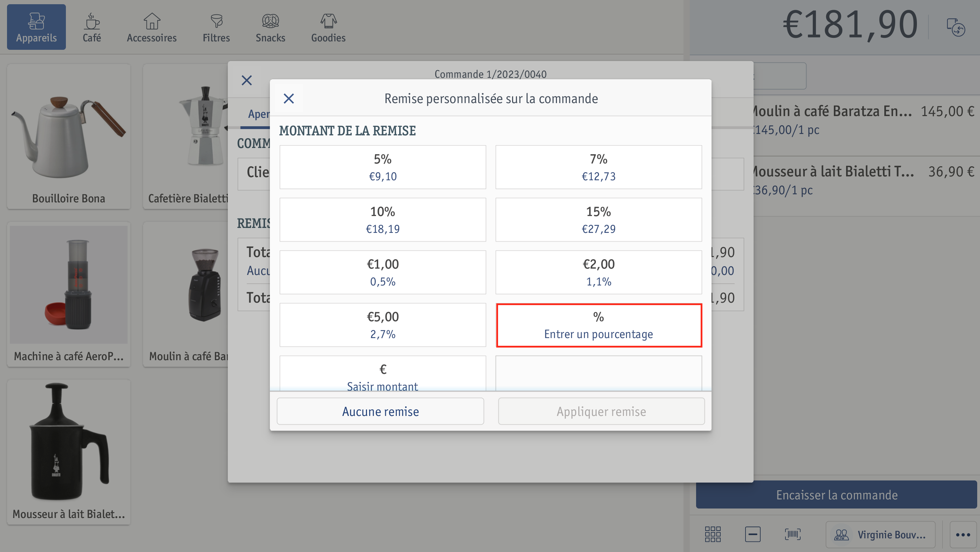Image resolution: width=980 pixels, height=552 pixels.
Task: Click the order refund/transfer icon beside total
Action: click(956, 27)
